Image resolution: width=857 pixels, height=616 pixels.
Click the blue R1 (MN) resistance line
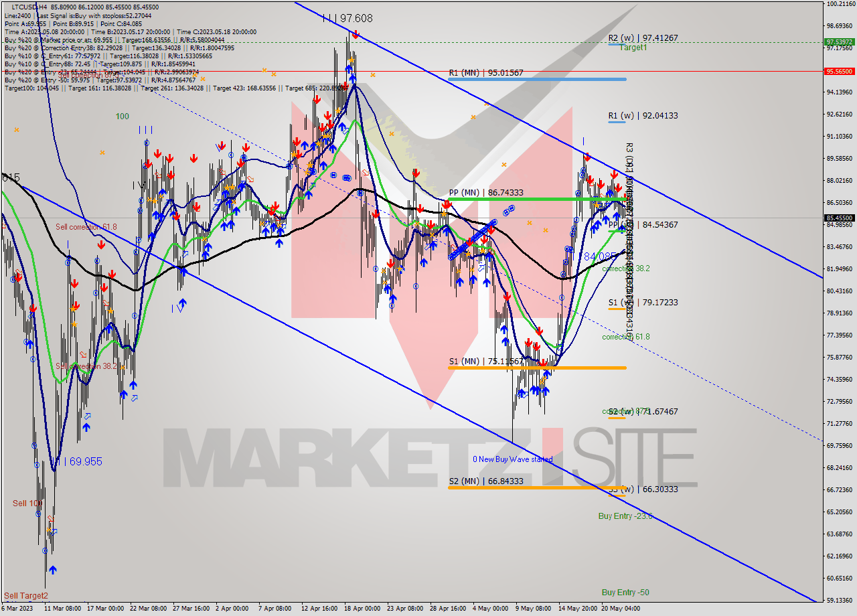pyautogui.click(x=537, y=79)
